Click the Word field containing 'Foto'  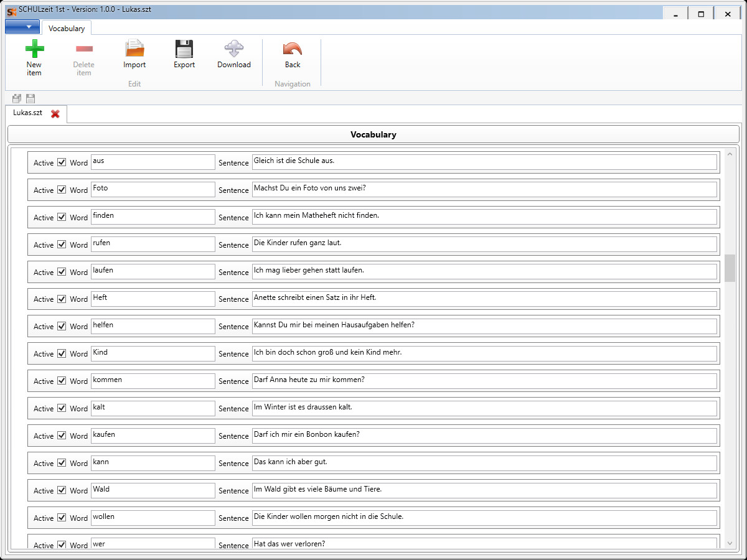[153, 190]
